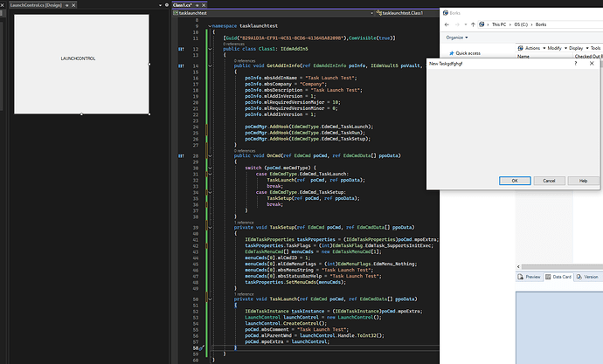This screenshot has width=603, height=364.
Task: Click the 'Checked Out' column header
Action: pyautogui.click(x=587, y=57)
